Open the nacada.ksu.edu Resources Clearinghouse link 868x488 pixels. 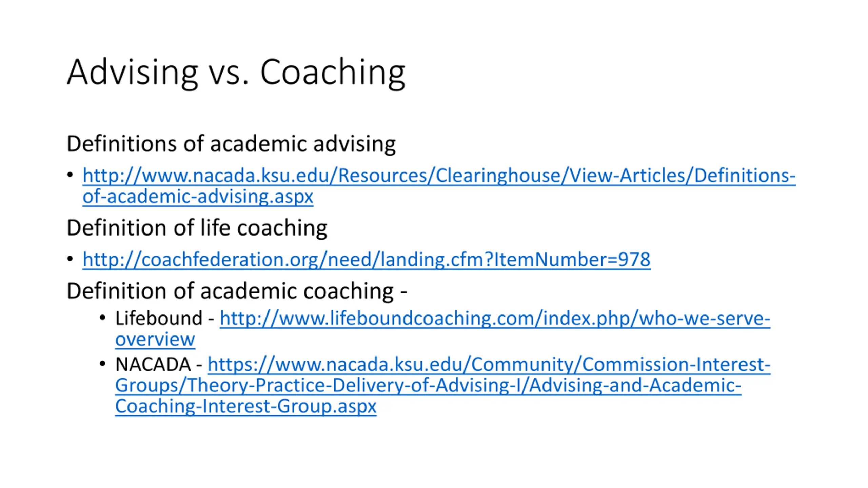point(439,176)
